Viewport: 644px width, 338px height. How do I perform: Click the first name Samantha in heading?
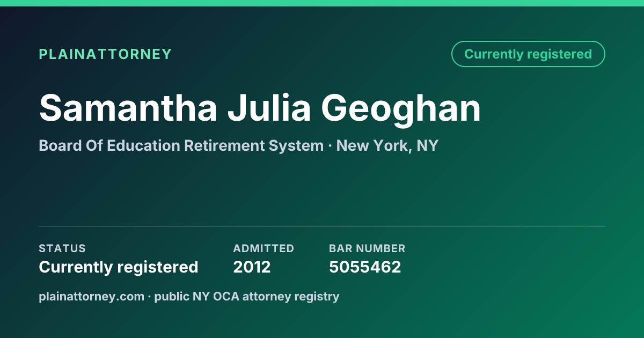[x=128, y=108]
